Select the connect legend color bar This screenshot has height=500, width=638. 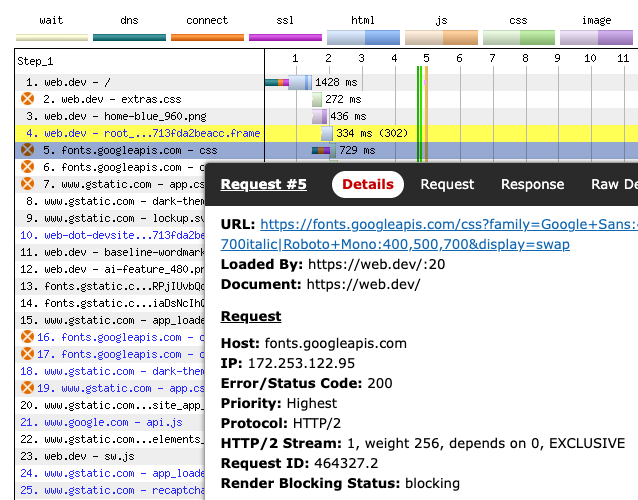point(207,37)
